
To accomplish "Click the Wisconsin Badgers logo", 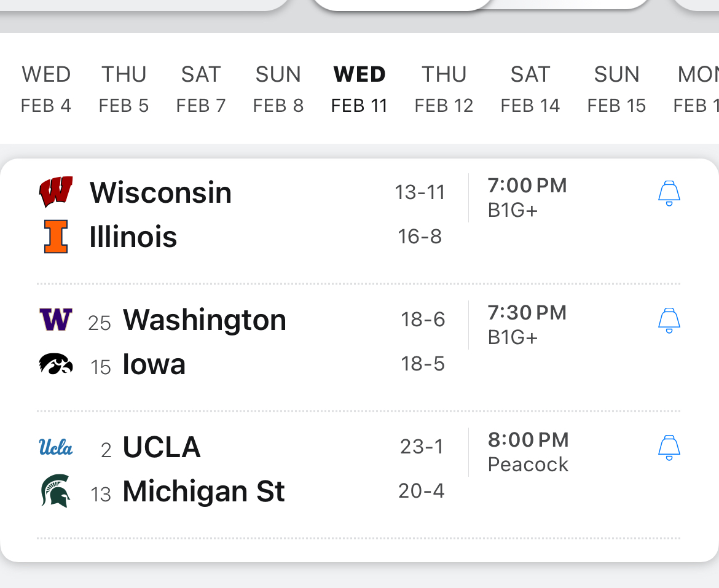I will 56,192.
